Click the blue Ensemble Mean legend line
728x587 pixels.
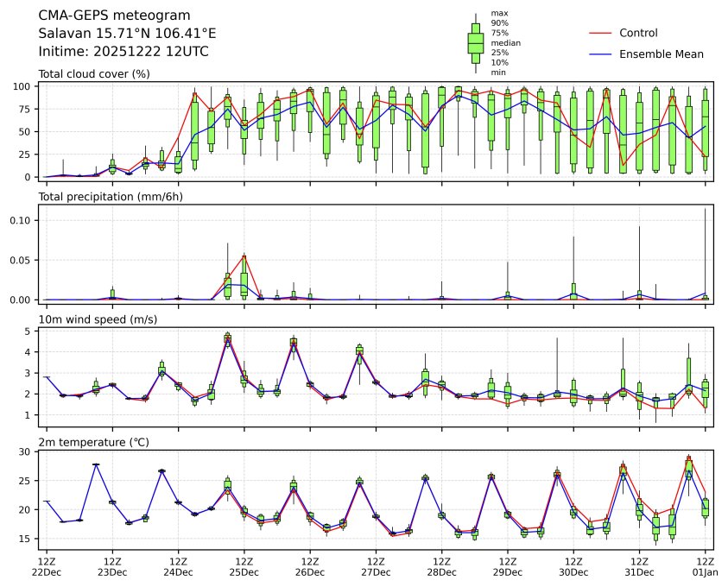tap(600, 54)
